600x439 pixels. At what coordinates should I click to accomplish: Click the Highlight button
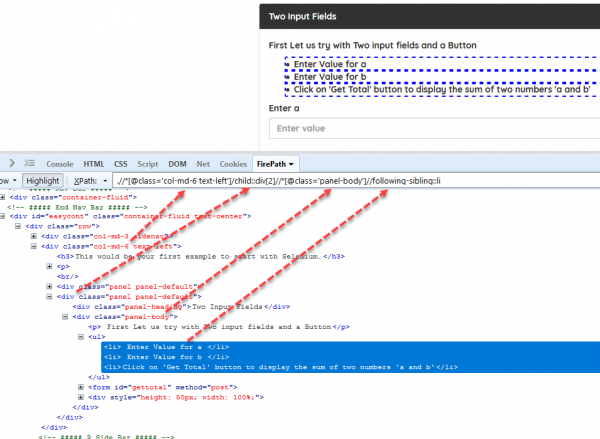[42, 181]
